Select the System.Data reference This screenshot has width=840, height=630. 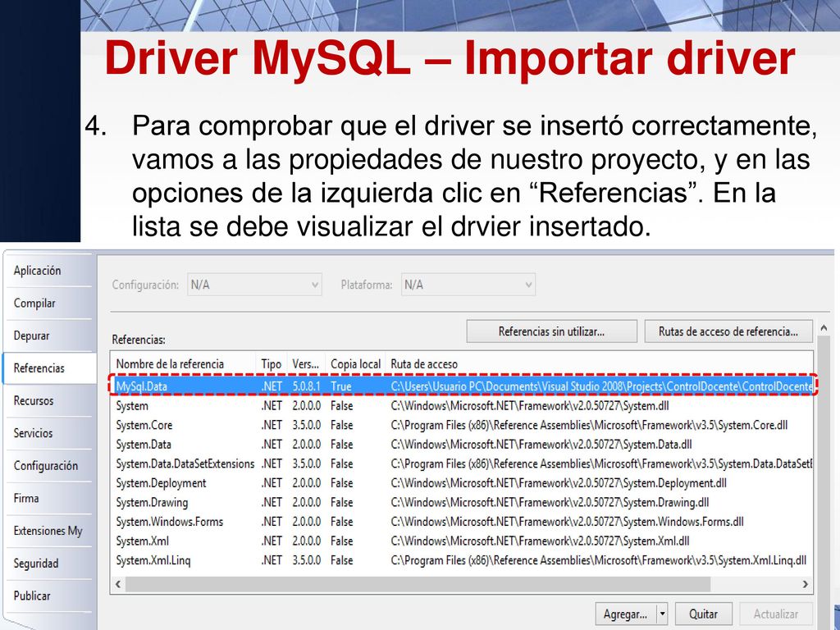coord(462,444)
